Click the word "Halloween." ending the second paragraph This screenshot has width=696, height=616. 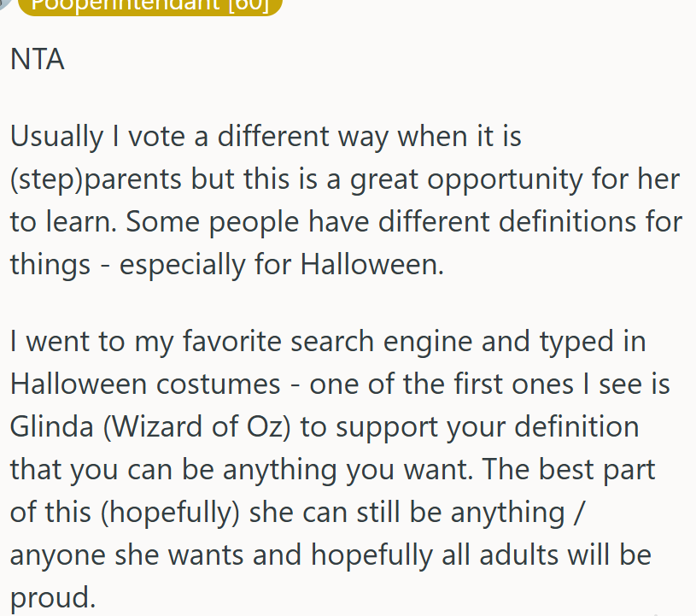[372, 264]
